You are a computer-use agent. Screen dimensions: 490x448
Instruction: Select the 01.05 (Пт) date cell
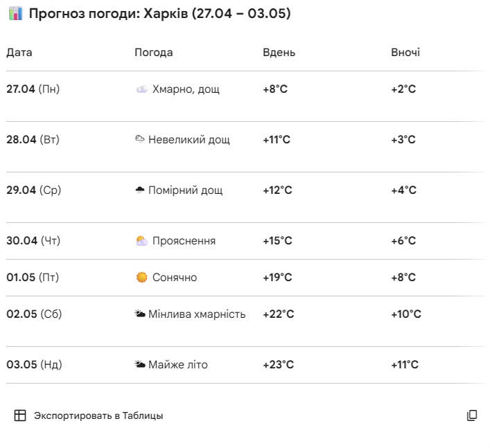33,278
